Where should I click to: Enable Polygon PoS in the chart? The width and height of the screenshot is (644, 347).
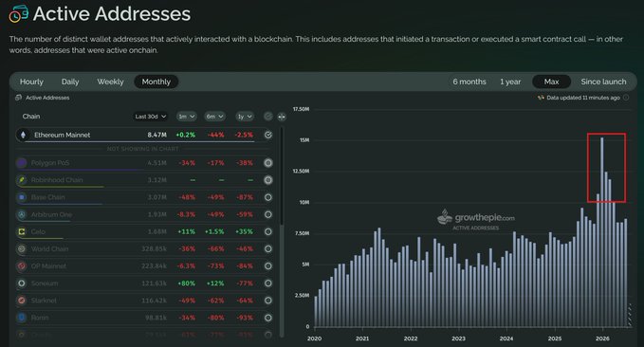(x=268, y=163)
